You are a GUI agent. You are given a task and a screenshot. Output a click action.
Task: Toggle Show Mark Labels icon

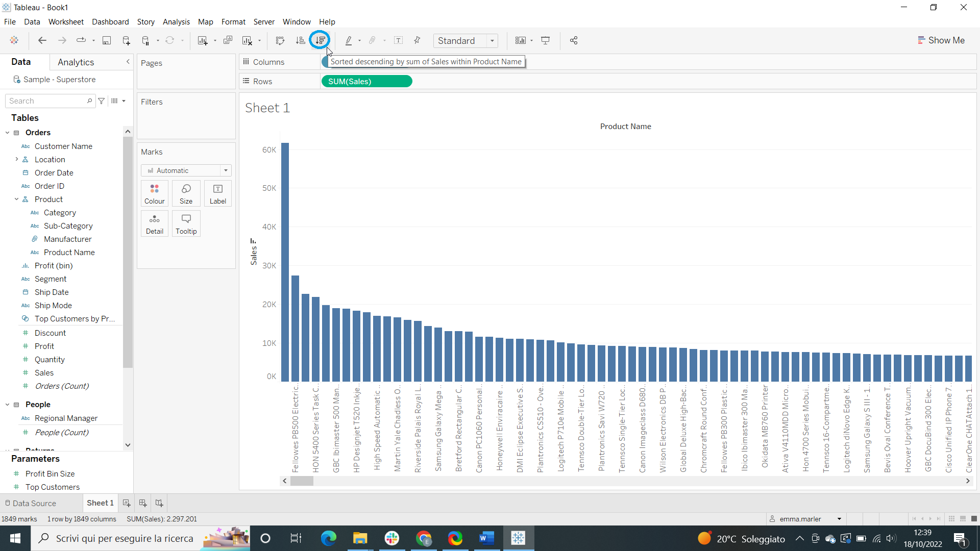tap(399, 40)
